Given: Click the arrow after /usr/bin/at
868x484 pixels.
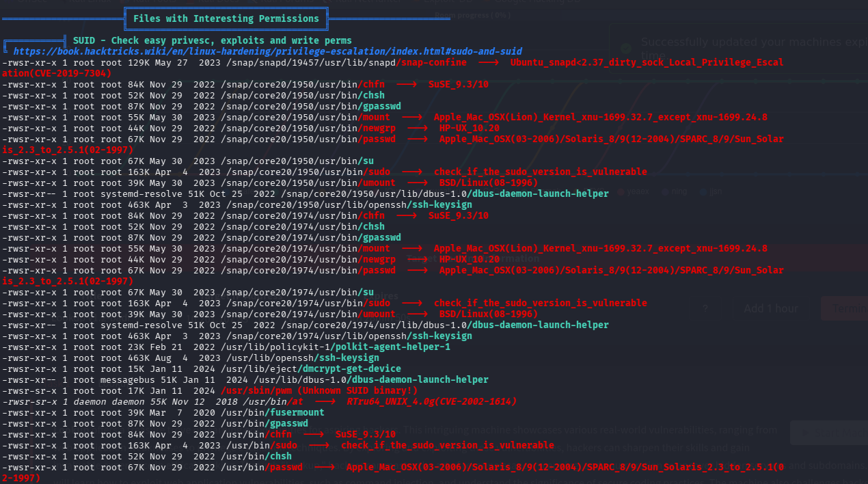Looking at the screenshot, I should point(325,401).
